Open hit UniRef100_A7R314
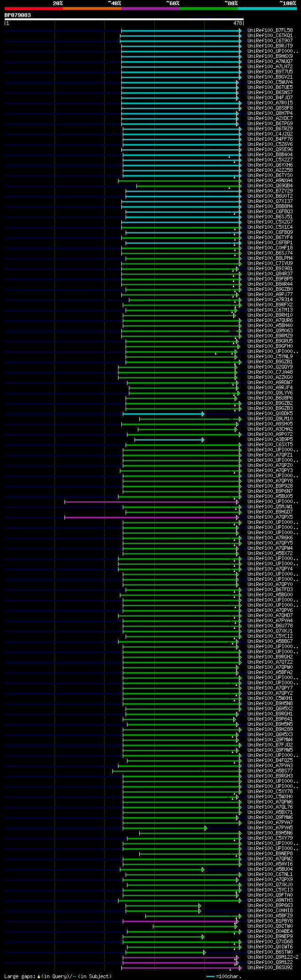This screenshot has height=980, width=301. click(x=270, y=299)
